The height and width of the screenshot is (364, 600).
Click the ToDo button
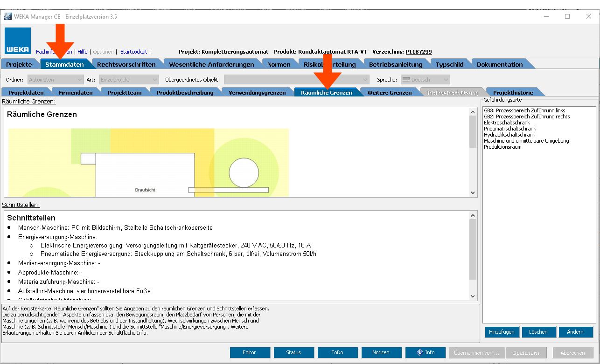(x=337, y=352)
